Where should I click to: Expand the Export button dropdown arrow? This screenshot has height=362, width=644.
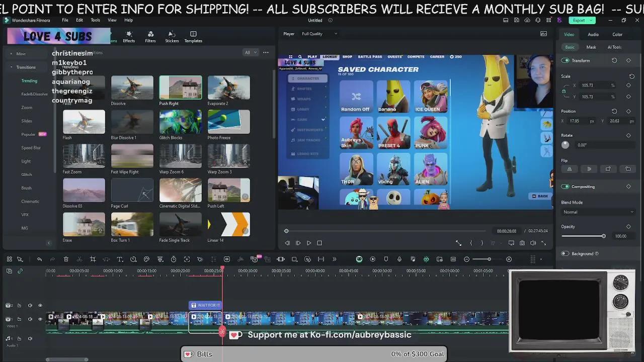(x=592, y=20)
